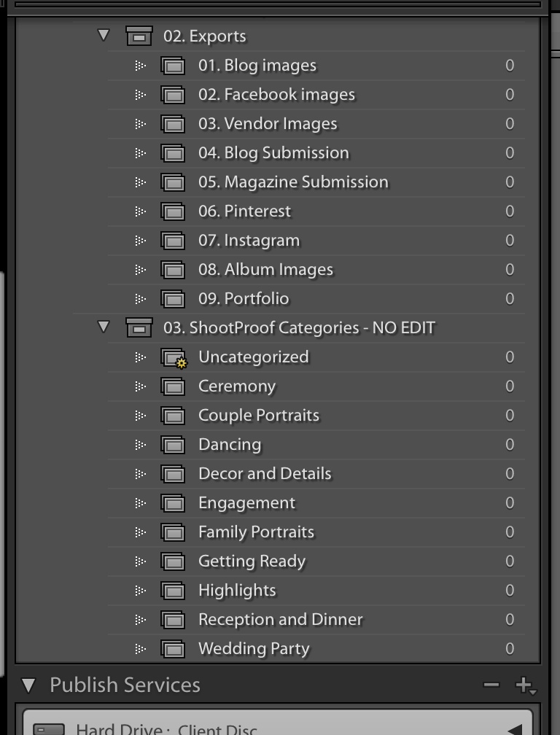Select the Reception and Dinner collection
560x735 pixels.
point(316,620)
